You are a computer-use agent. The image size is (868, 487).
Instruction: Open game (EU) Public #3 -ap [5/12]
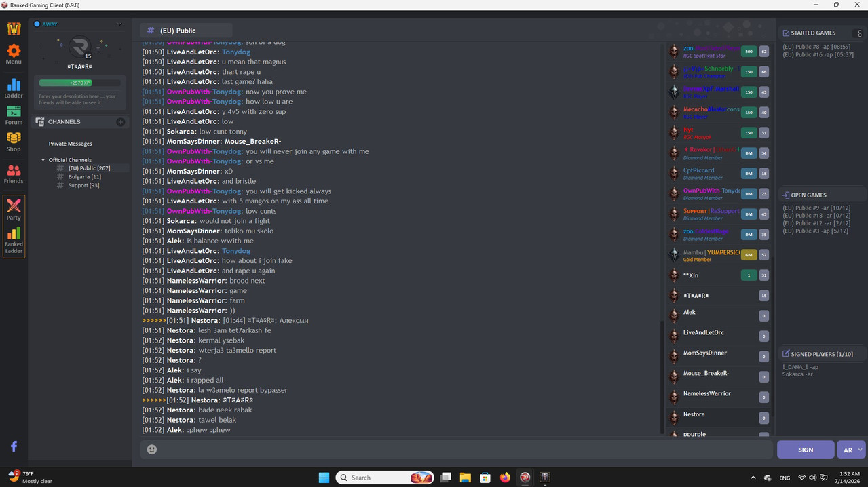(815, 231)
